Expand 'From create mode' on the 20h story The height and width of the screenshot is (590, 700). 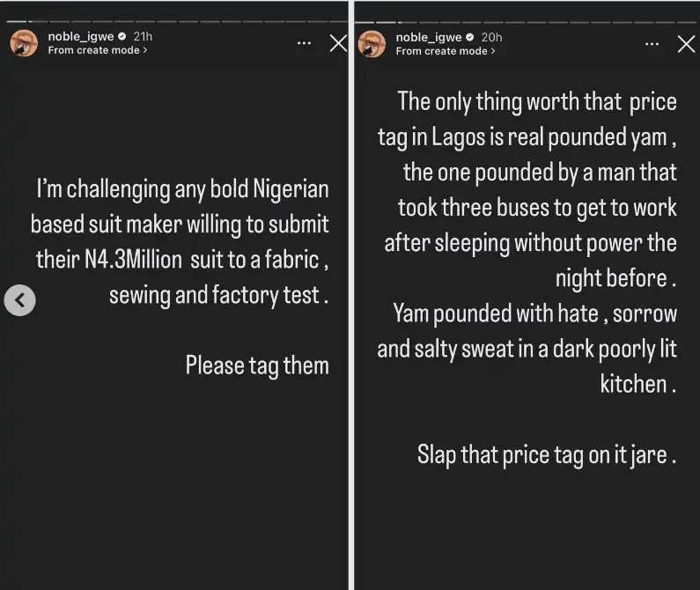pos(446,51)
